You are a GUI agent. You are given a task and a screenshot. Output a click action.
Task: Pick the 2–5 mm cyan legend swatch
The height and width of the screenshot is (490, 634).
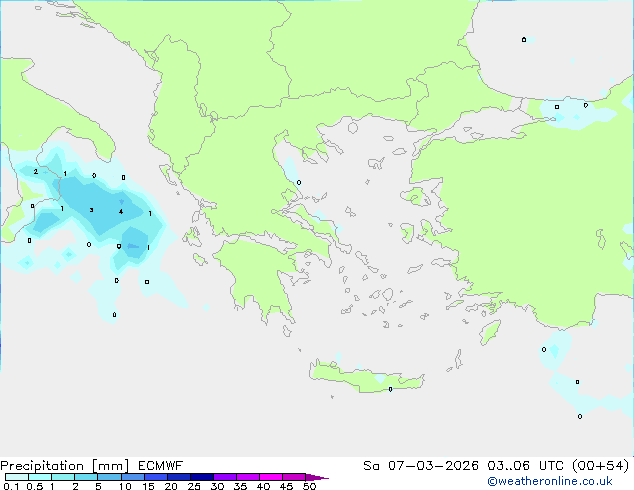pyautogui.click(x=86, y=477)
